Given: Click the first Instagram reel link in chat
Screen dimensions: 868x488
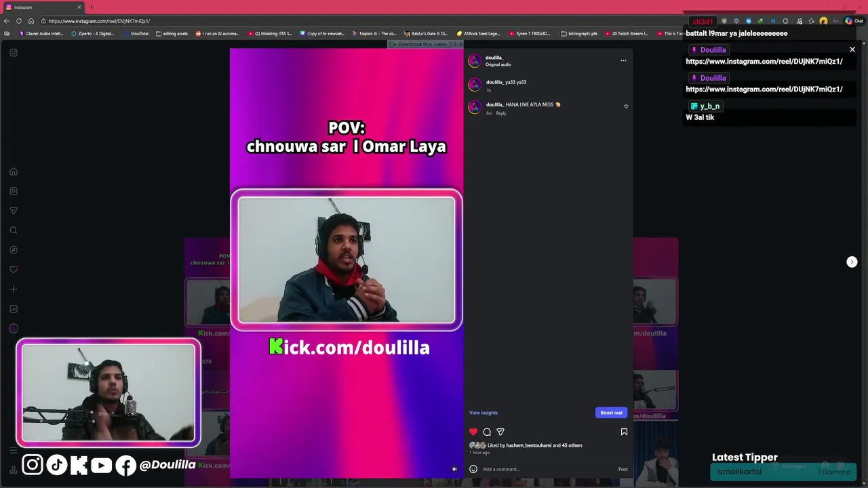Looking at the screenshot, I should tap(764, 61).
